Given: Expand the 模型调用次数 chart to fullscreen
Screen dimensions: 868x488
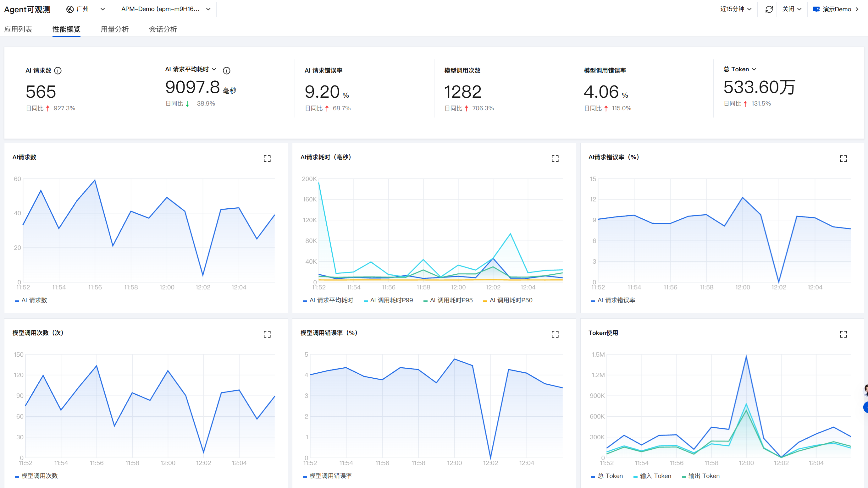Looking at the screenshot, I should click(267, 334).
